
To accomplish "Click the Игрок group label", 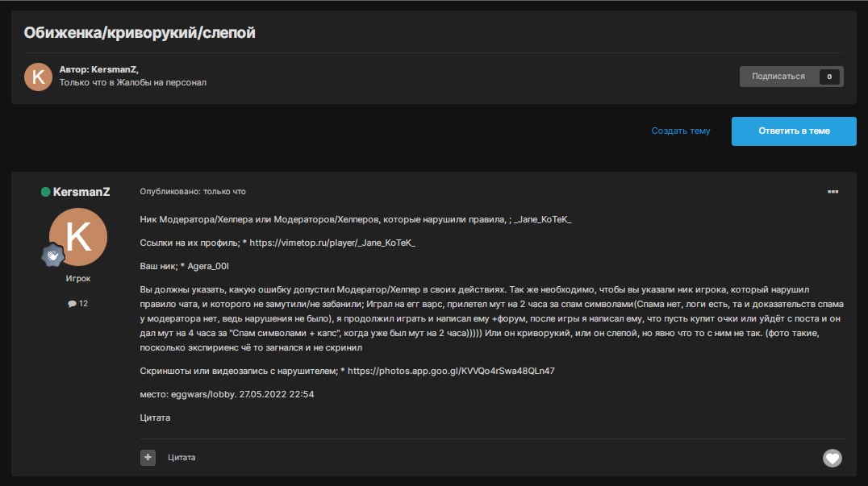I will pyautogui.click(x=78, y=278).
